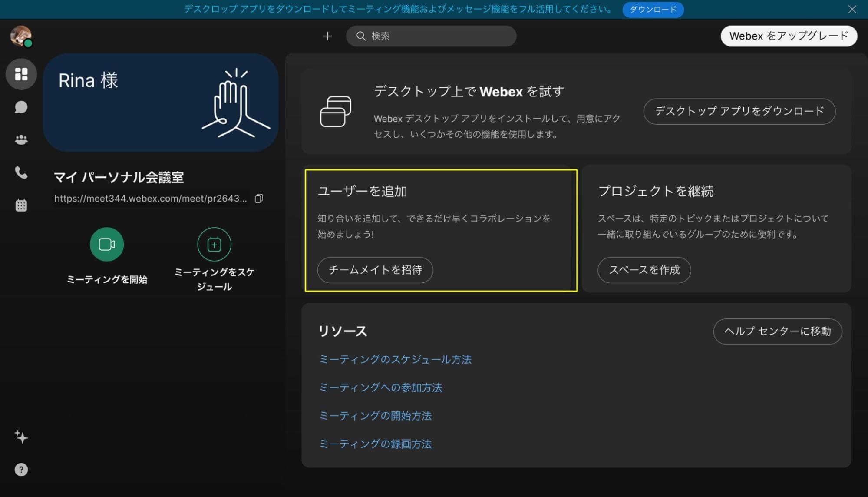
Task: Dismiss the top download banner
Action: (852, 9)
